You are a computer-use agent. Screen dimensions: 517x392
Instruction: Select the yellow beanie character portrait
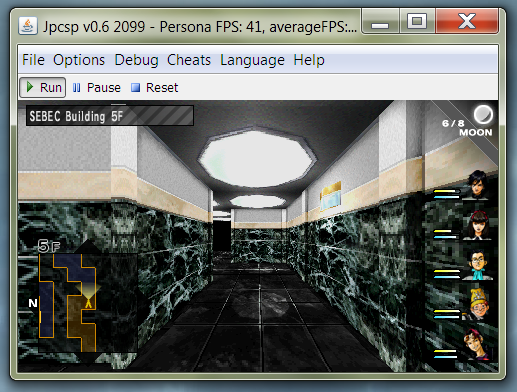pos(479,304)
